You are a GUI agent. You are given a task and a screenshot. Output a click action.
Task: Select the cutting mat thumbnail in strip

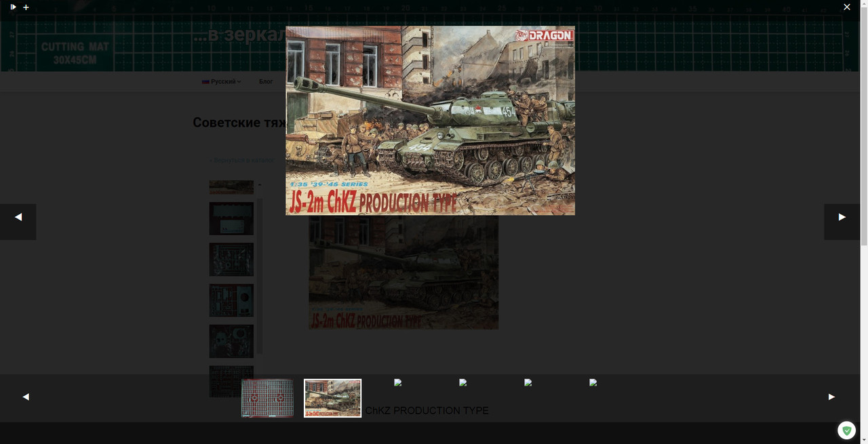tap(268, 398)
